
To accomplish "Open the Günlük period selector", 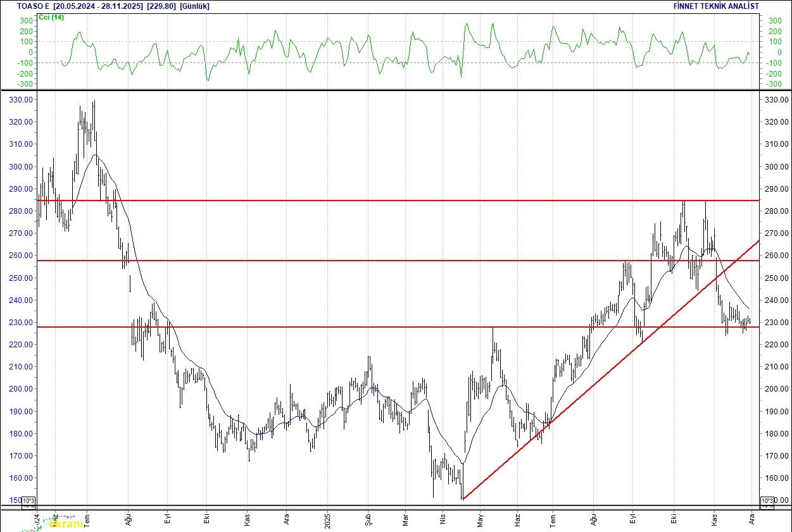I will [x=194, y=6].
